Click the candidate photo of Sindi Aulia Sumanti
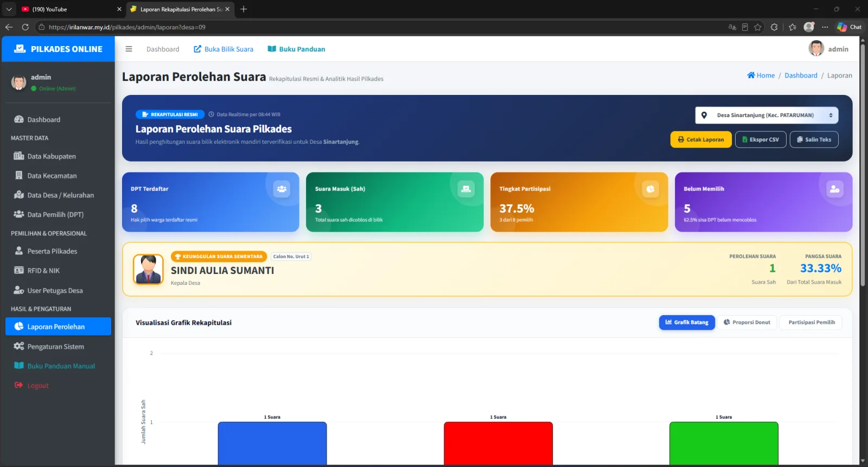This screenshot has height=467, width=868. 148,269
